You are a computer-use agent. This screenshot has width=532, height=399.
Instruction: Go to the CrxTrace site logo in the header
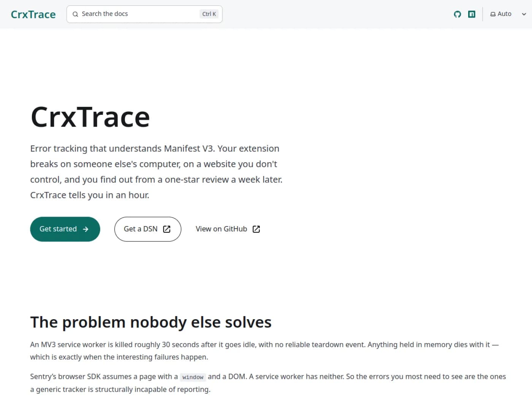[33, 14]
